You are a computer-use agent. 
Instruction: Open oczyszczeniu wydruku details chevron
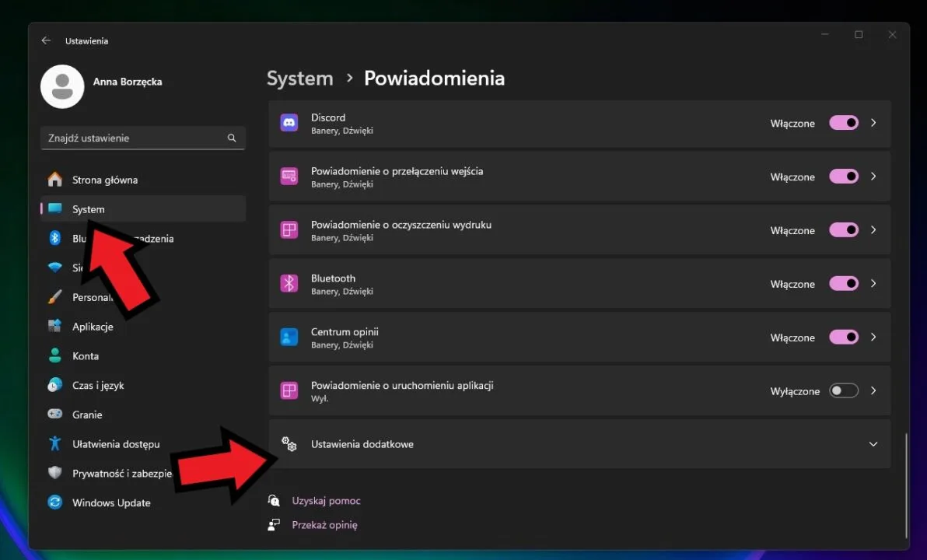pyautogui.click(x=873, y=230)
